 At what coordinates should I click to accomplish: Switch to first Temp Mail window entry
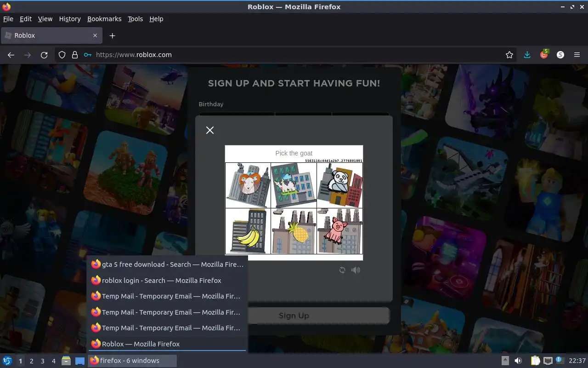167,296
